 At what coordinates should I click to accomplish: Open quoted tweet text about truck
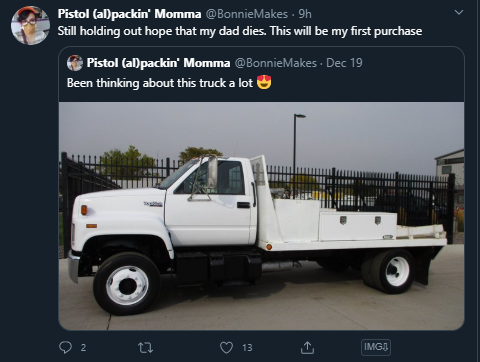click(160, 83)
